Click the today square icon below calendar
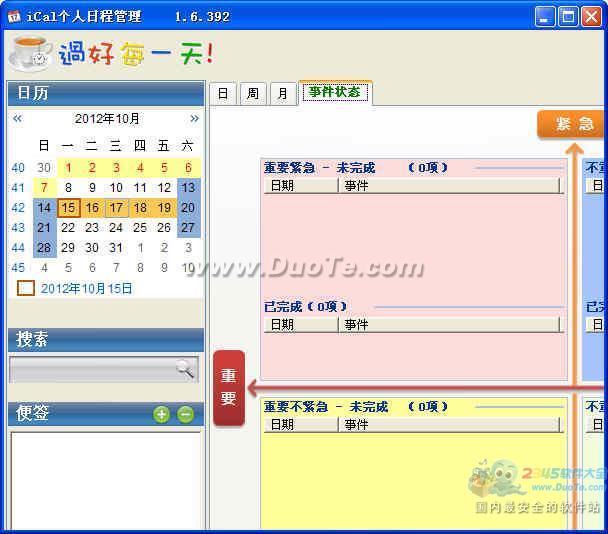608x534 pixels. tap(26, 288)
